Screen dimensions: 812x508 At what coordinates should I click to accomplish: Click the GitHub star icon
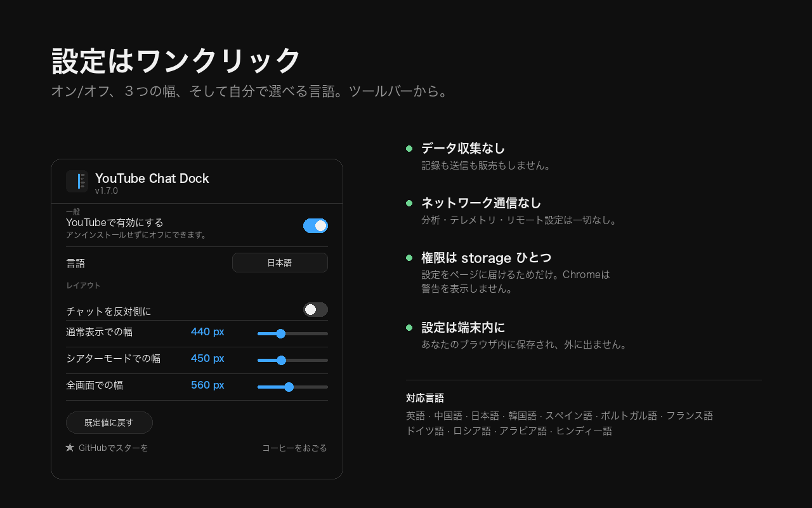click(x=70, y=448)
